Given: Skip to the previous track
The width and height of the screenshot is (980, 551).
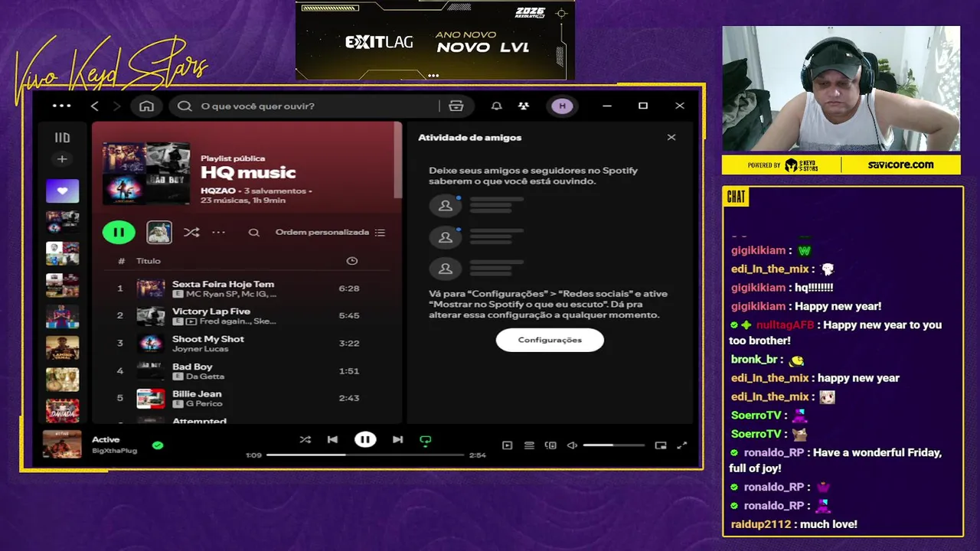Looking at the screenshot, I should [x=332, y=439].
